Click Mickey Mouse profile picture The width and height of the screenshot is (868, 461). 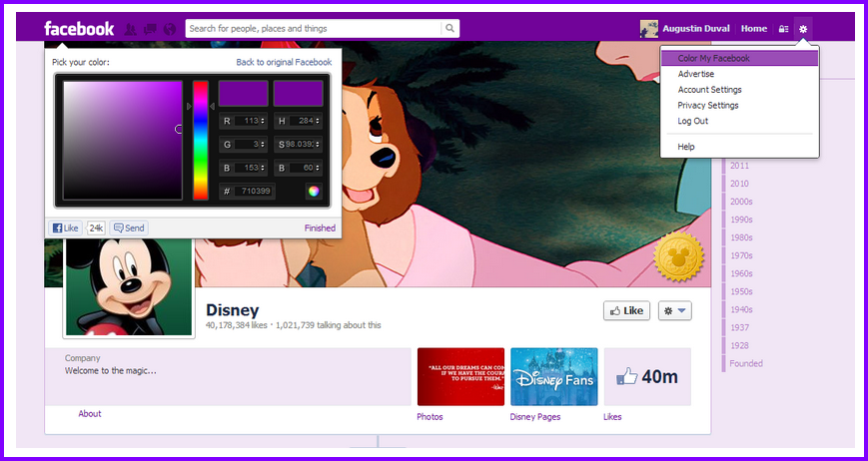coord(129,286)
